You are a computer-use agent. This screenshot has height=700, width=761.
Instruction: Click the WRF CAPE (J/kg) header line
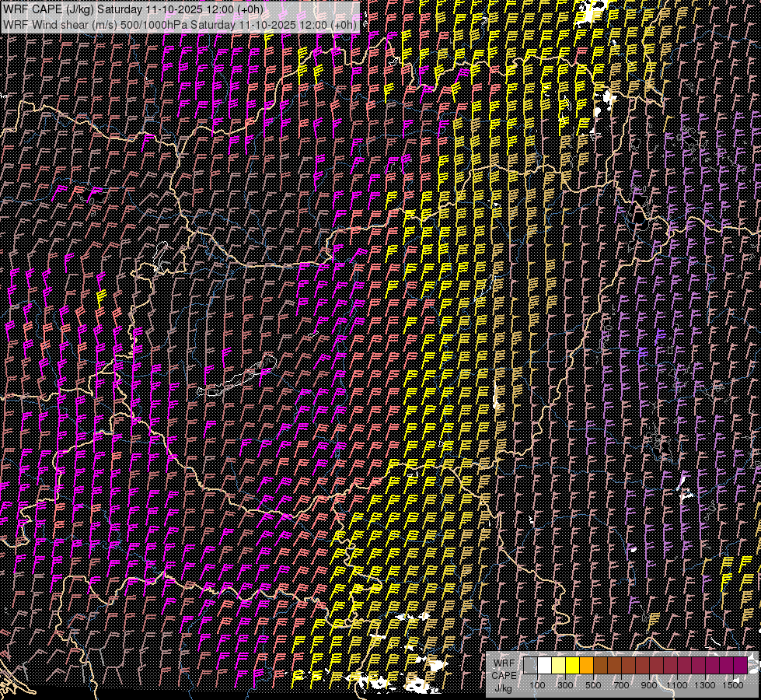tap(132, 9)
